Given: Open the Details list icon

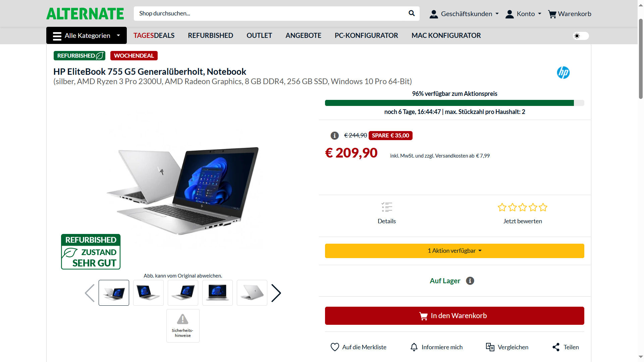Looking at the screenshot, I should [x=387, y=207].
